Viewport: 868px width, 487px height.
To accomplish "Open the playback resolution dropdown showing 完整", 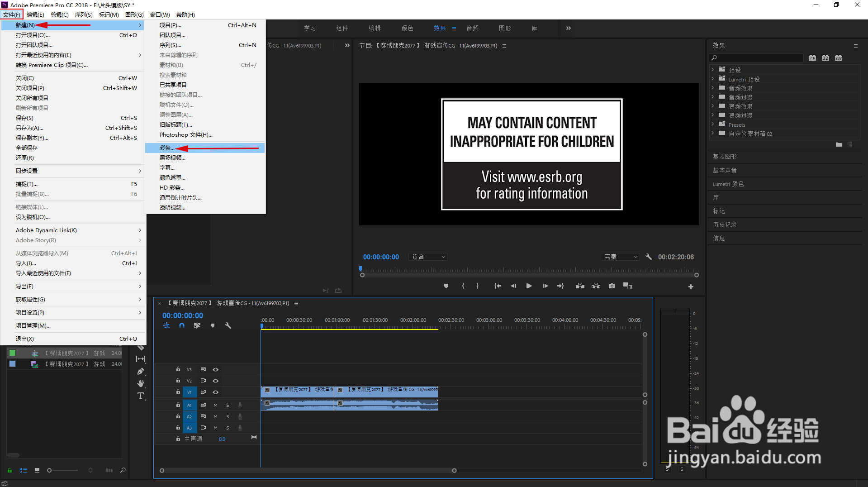I will click(x=620, y=257).
